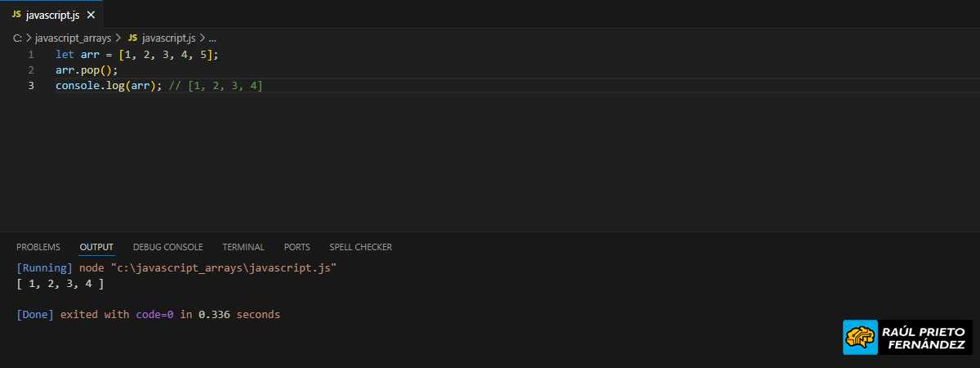
Task: Close the javascript.js editor tab
Action: pos(90,15)
